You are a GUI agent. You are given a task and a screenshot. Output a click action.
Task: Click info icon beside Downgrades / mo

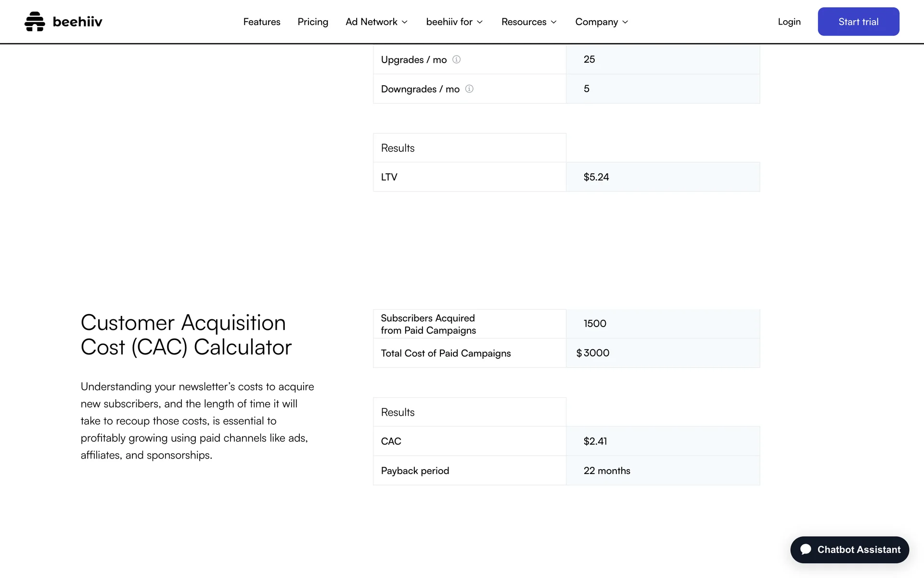469,89
